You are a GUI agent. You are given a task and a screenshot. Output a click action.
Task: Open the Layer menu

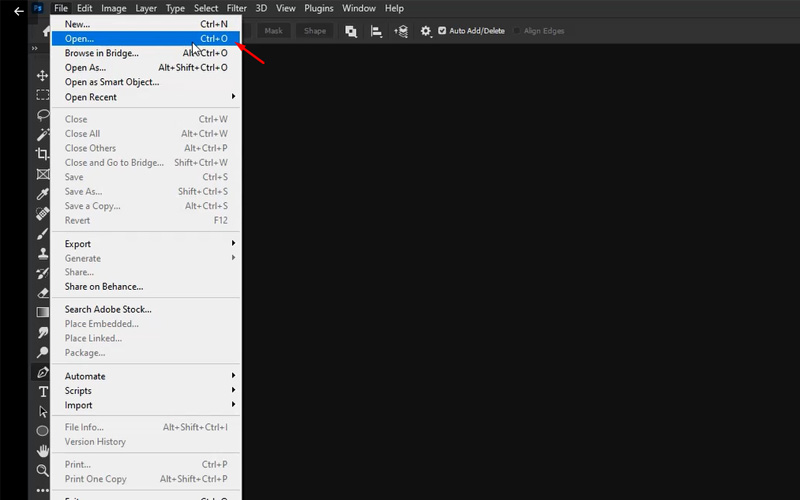(146, 8)
